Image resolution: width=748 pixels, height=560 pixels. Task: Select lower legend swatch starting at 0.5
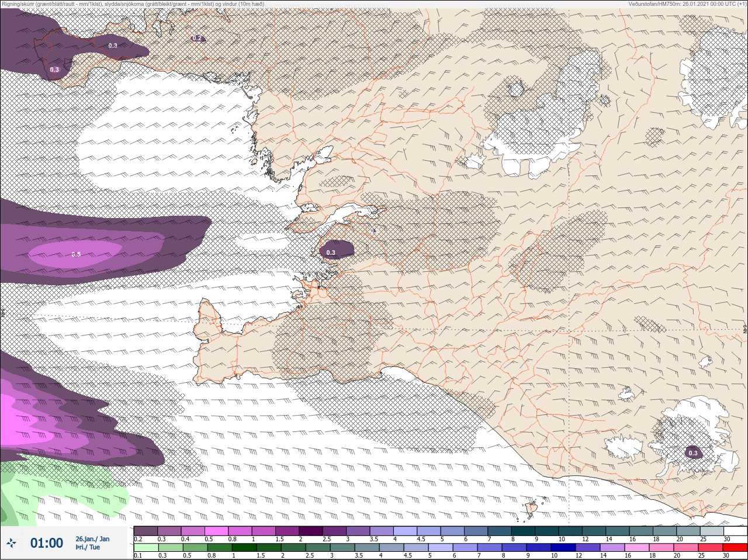[195, 548]
